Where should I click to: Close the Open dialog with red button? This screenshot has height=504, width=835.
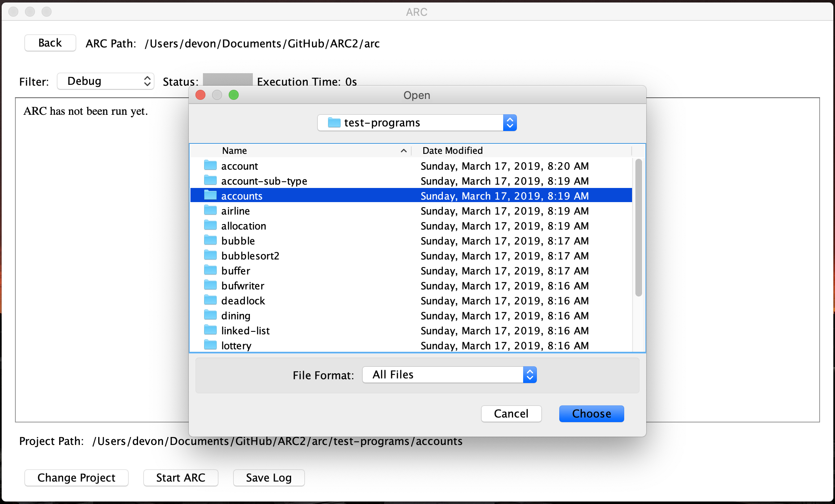(200, 95)
